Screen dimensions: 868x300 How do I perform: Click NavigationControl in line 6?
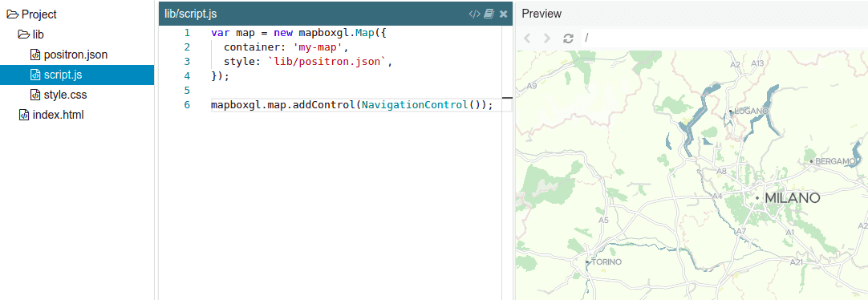[416, 104]
